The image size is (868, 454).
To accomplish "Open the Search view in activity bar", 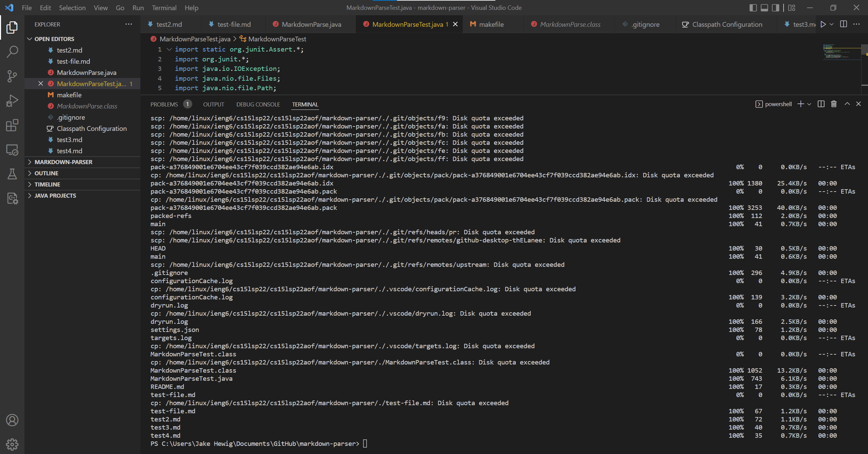I will pyautogui.click(x=12, y=52).
